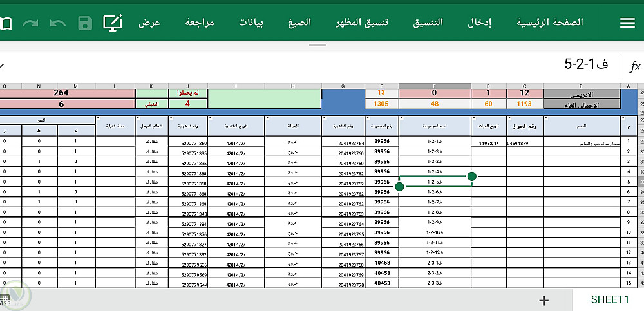Select group number 40453 in row 13

point(381,263)
